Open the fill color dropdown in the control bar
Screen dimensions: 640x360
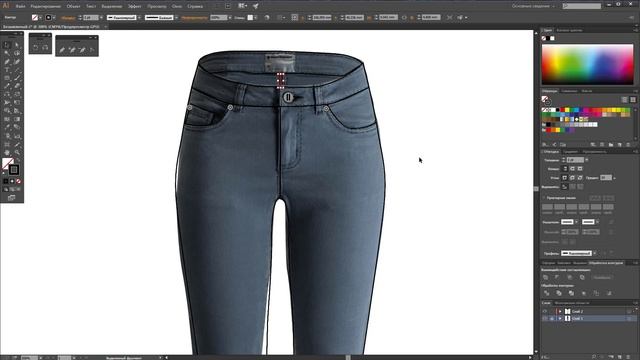pos(40,18)
